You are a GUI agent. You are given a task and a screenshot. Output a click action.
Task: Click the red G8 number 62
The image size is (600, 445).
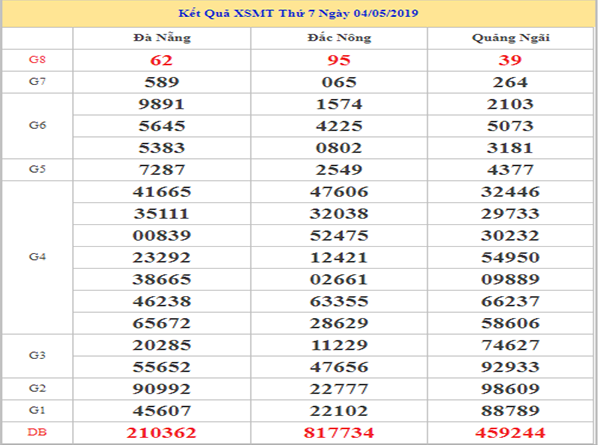pos(161,60)
